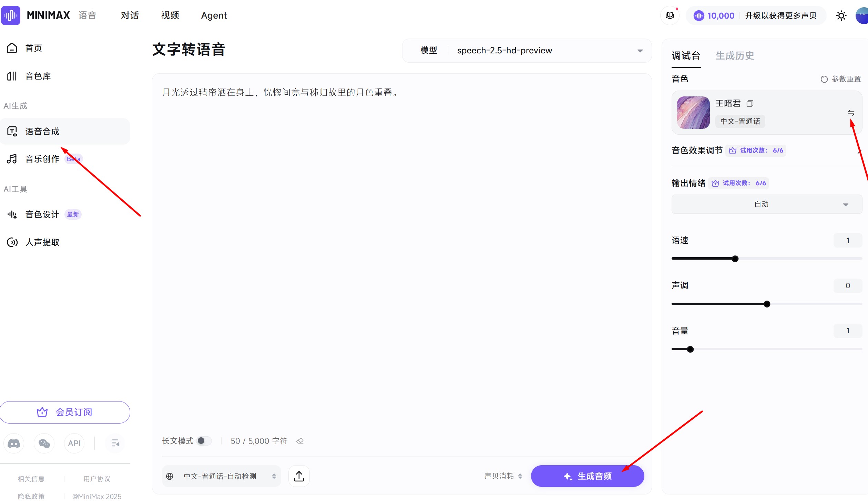Click the swap voice arrows icon
The image size is (868, 501).
(851, 113)
